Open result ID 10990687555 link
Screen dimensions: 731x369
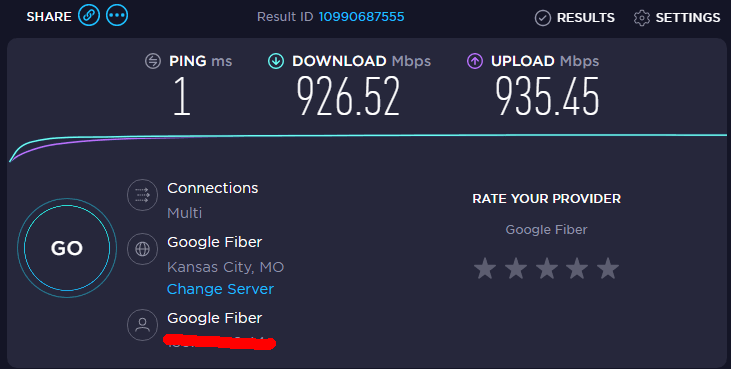(361, 17)
